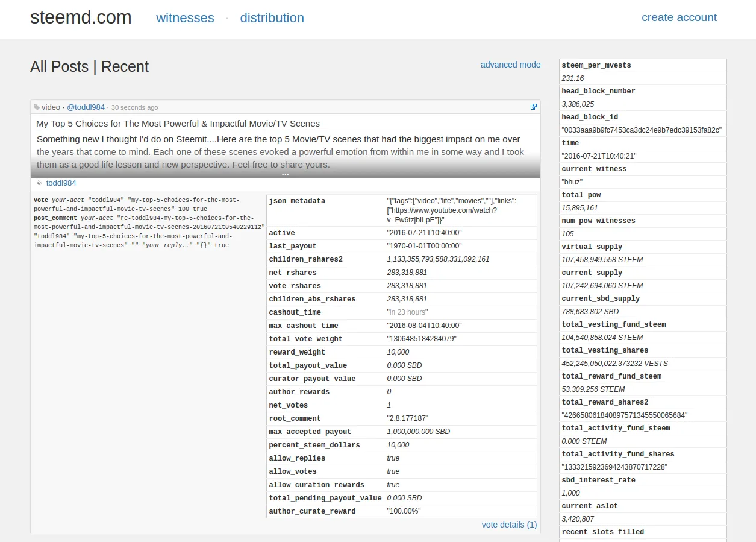756x542 pixels.
Task: Open vote details (1)
Action: coord(509,525)
